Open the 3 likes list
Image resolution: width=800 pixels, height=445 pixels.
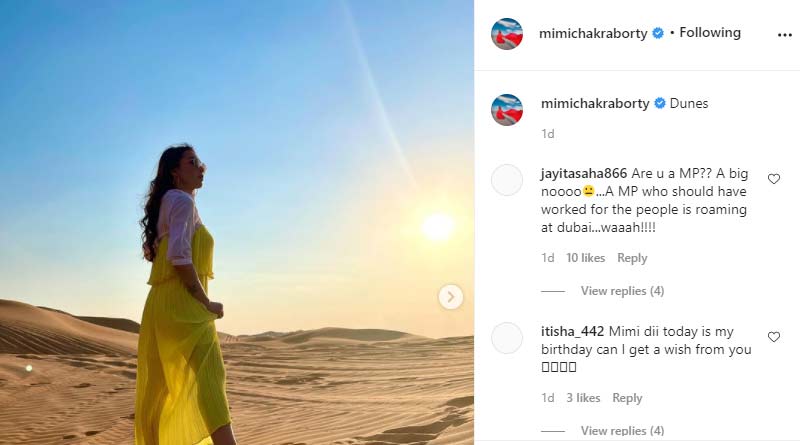tap(583, 398)
